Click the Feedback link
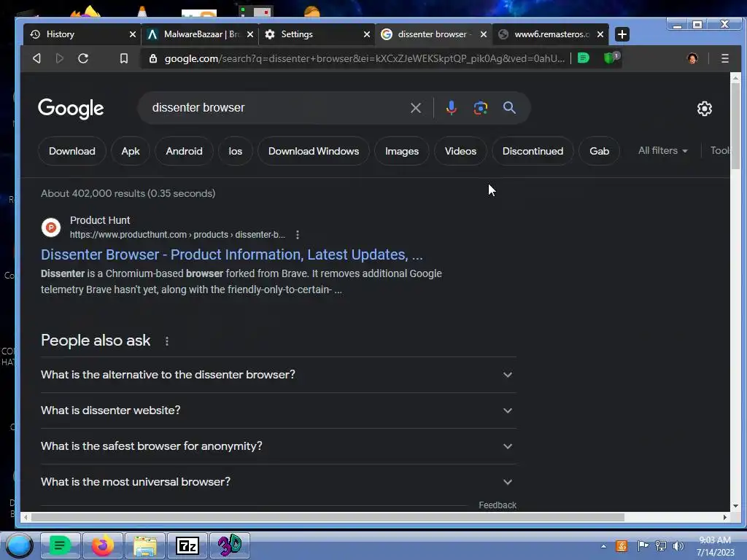 coord(498,505)
